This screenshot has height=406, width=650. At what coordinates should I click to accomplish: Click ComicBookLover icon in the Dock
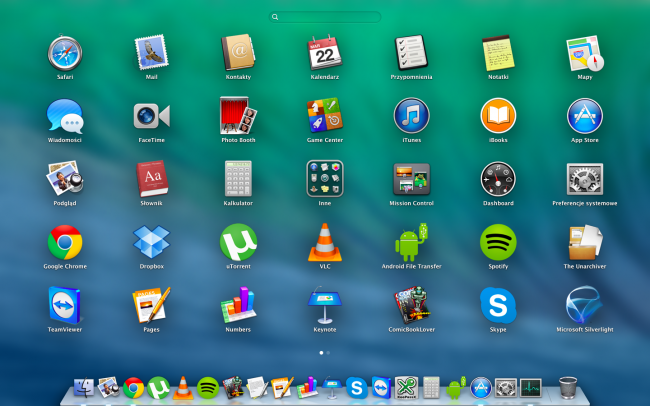pos(233,388)
